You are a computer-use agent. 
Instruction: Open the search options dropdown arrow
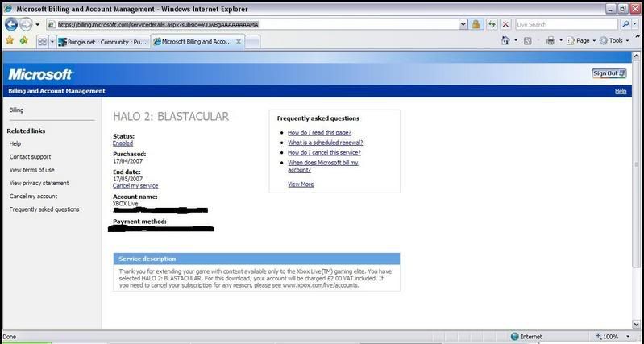635,25
